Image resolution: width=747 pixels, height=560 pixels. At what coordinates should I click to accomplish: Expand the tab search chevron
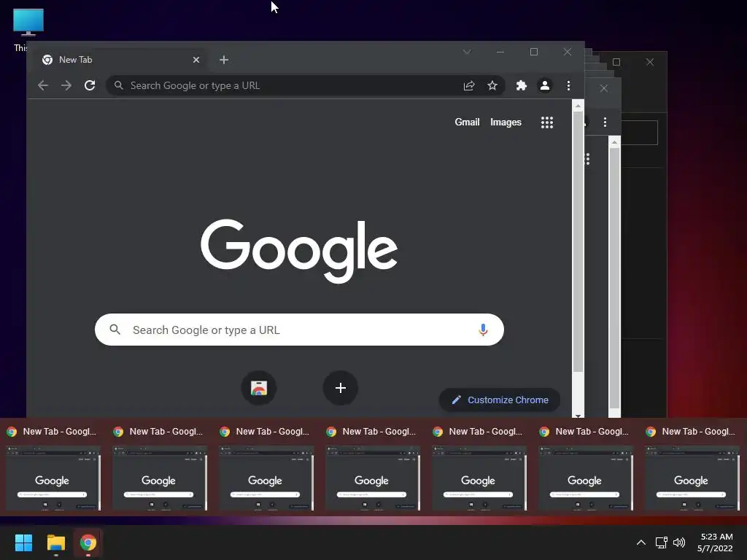pos(467,52)
